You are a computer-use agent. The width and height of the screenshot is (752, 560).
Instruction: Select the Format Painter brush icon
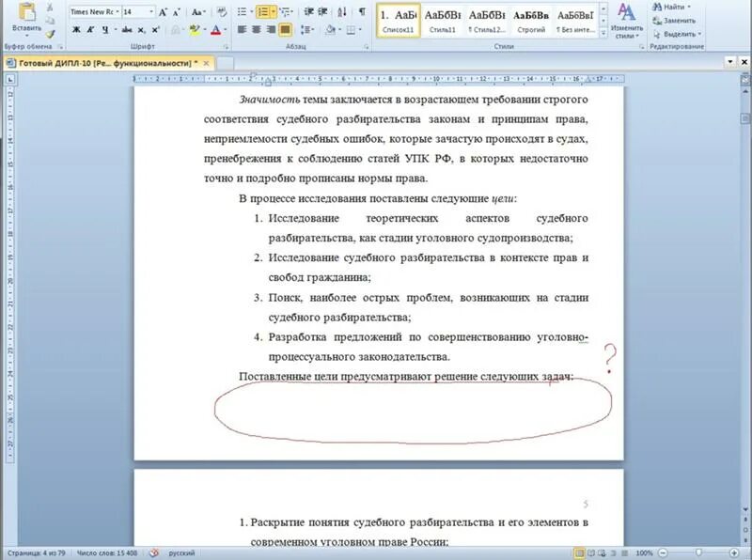(50, 34)
